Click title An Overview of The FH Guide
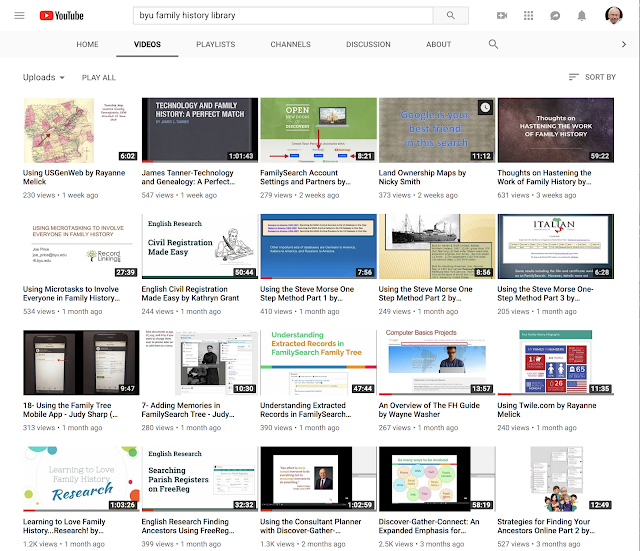Screen dimensions: 640x551 tap(429, 410)
